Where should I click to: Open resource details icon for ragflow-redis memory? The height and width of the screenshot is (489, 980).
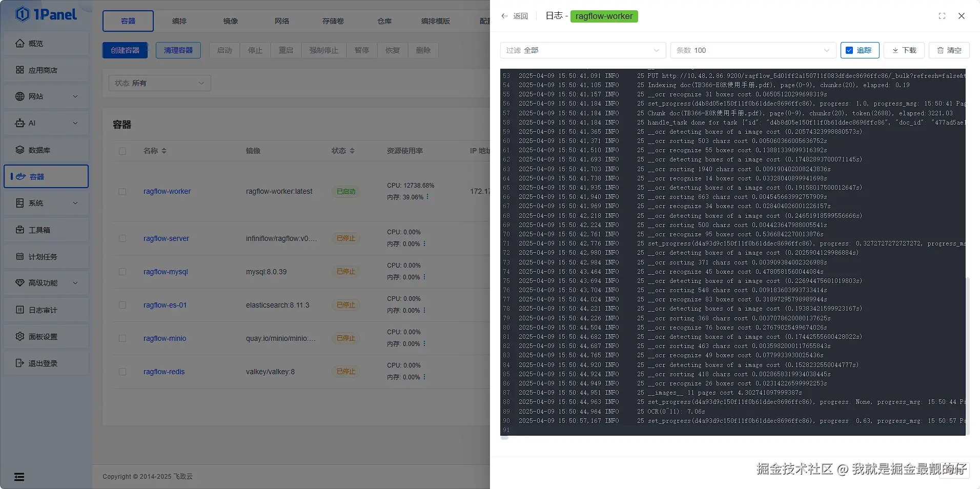424,377
